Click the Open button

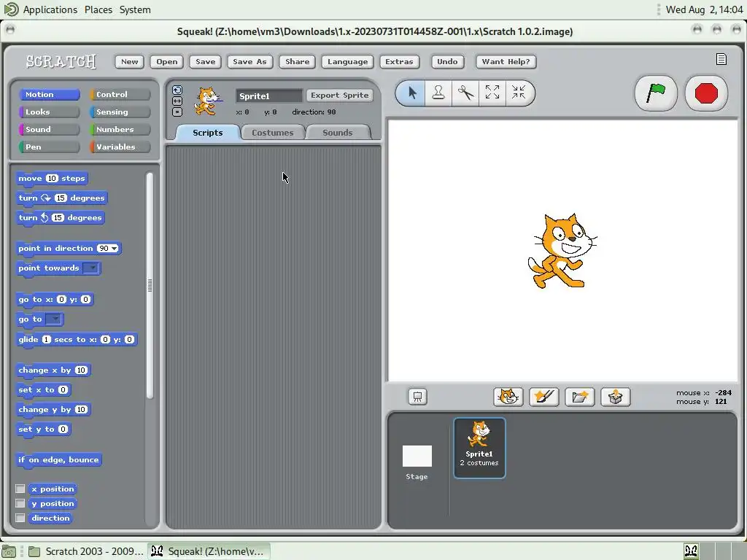tap(167, 61)
